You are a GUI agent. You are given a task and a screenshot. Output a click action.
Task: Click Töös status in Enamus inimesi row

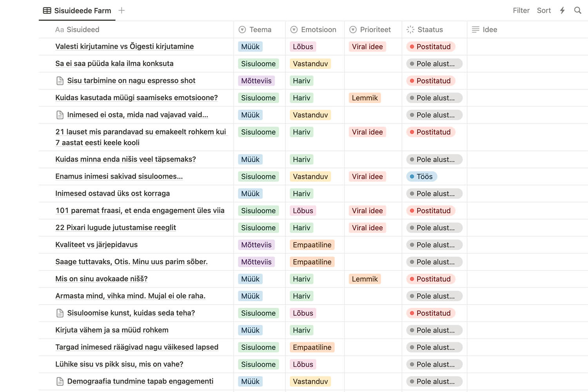422,177
